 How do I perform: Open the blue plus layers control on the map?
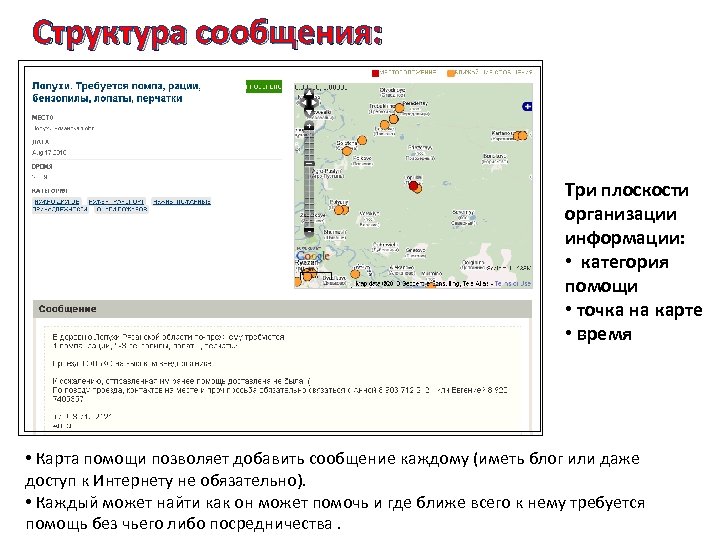click(x=527, y=107)
